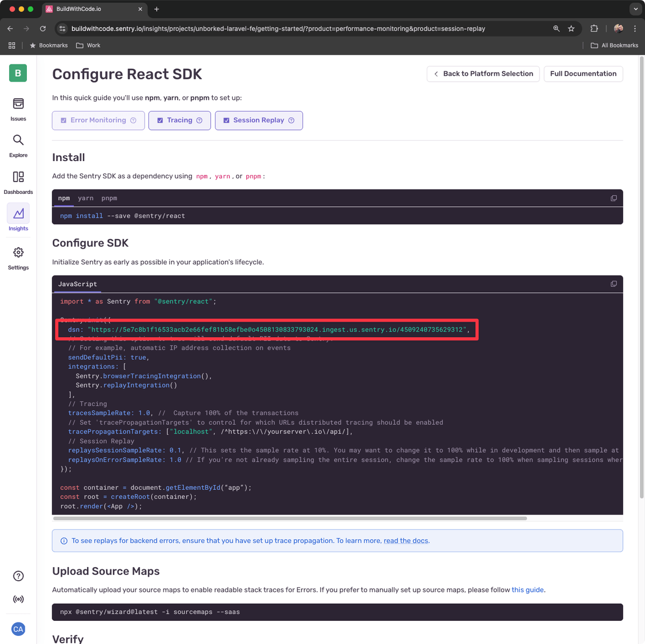Open a new browser tab

pos(156,9)
